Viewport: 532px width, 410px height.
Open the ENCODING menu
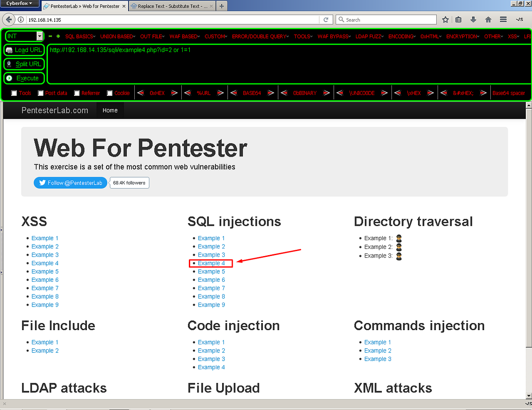[x=401, y=36]
